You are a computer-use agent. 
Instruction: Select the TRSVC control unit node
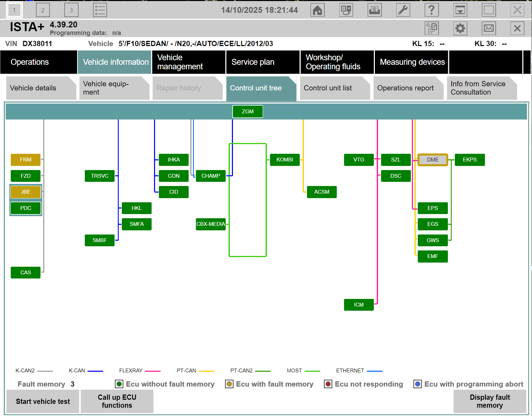pyautogui.click(x=100, y=176)
